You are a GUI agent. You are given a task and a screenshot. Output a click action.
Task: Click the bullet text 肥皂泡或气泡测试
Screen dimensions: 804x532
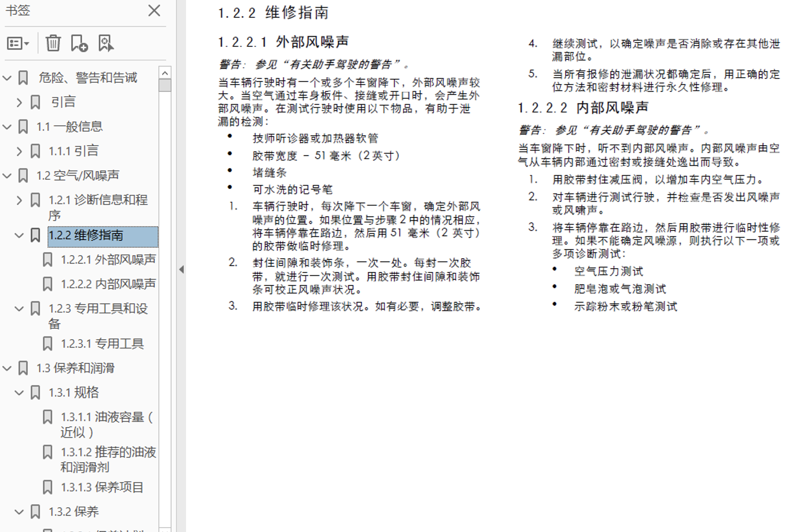pos(620,289)
